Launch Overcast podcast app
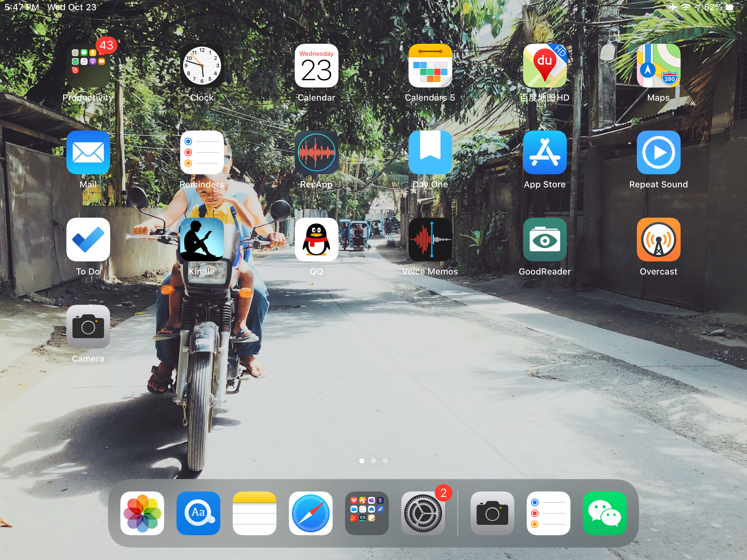 (x=658, y=240)
